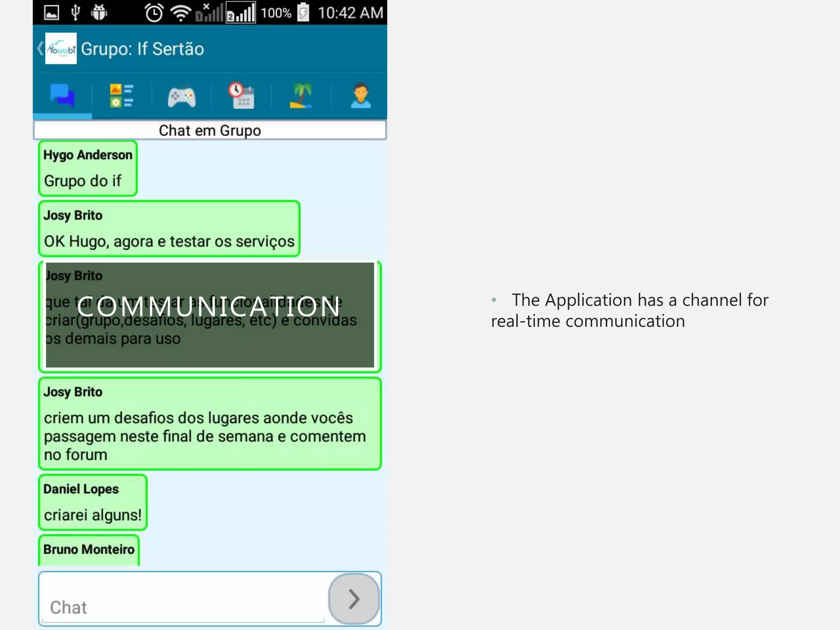Screen dimensions: 840x630
Task: Tap the 'Grupo: If Sertão' title
Action: tap(142, 49)
